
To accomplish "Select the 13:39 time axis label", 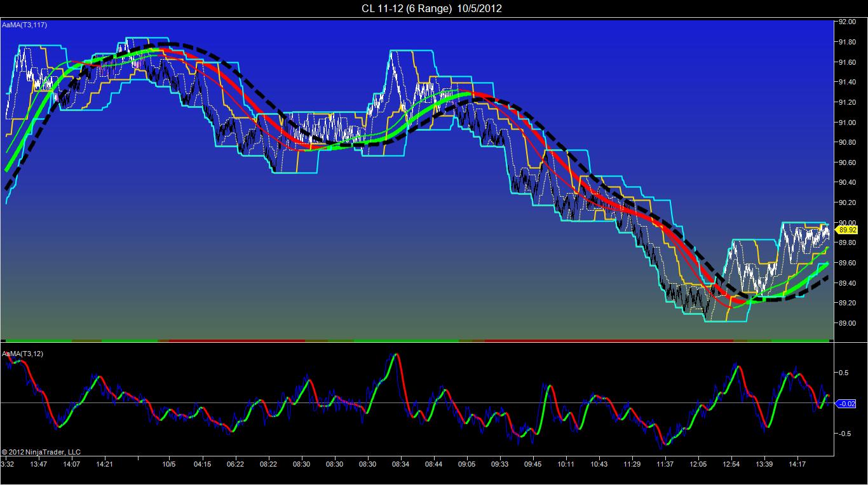I will [x=764, y=464].
